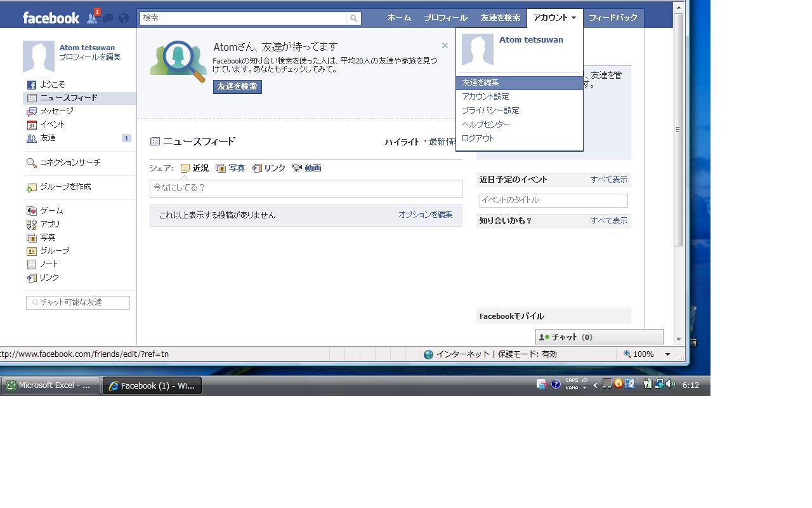Choose 友達を編集 from account menu
812x508 pixels.
click(520, 83)
